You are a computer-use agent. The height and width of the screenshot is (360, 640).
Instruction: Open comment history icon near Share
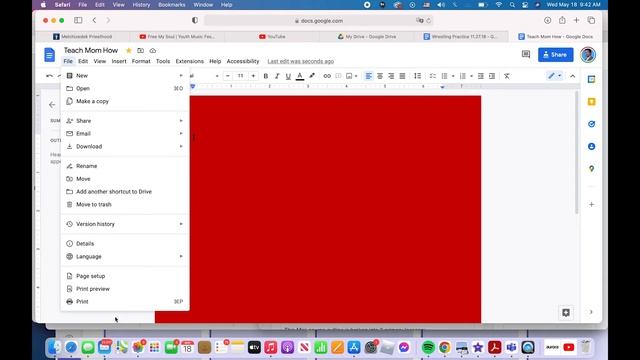[x=526, y=54]
